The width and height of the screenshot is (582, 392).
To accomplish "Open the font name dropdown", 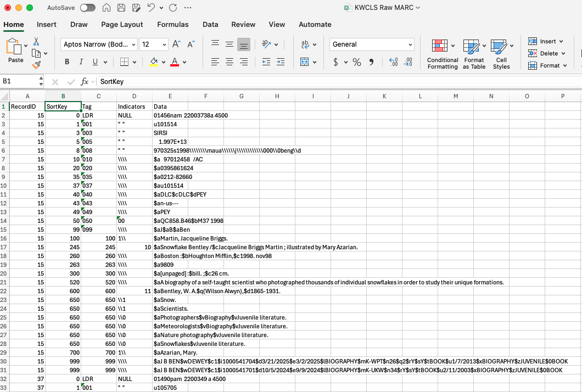I will pos(134,44).
